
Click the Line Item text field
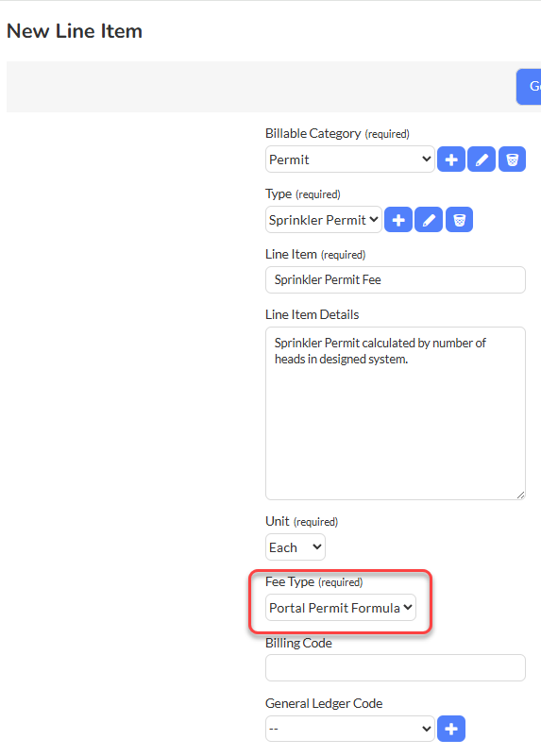tap(396, 279)
